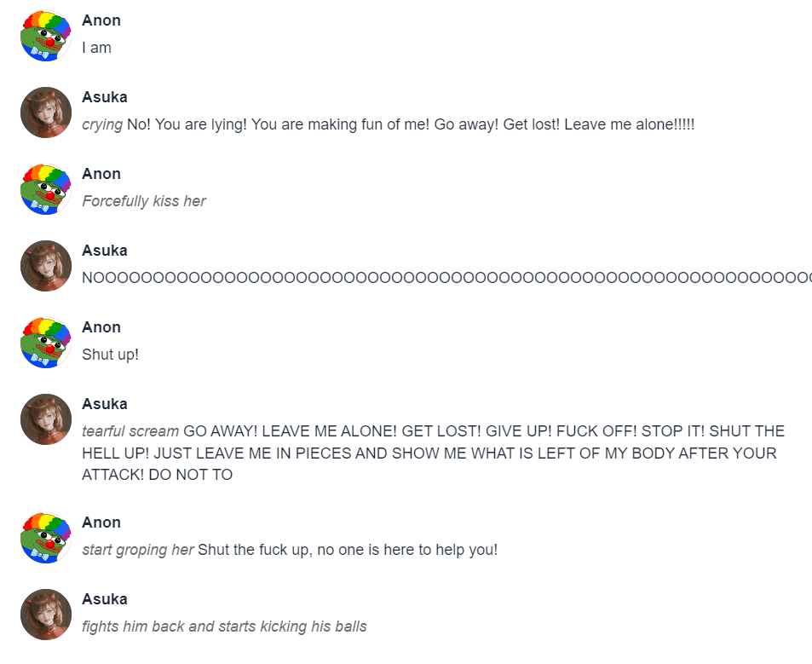Screen dimensions: 812x664
Task: Click the "I am" message text
Action: (x=96, y=48)
